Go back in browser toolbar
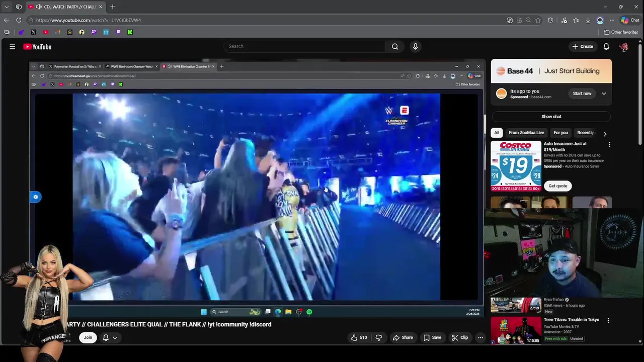The image size is (644, 362). [x=7, y=20]
